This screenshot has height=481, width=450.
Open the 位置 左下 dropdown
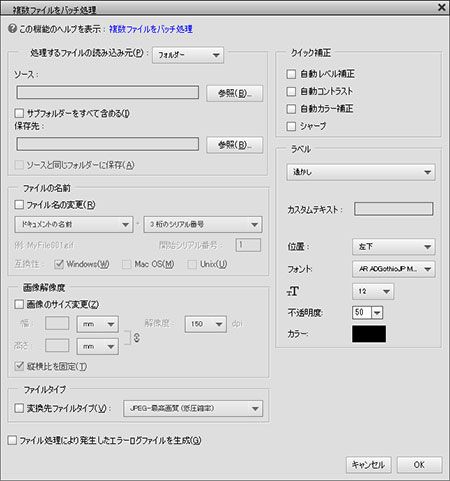coord(393,247)
